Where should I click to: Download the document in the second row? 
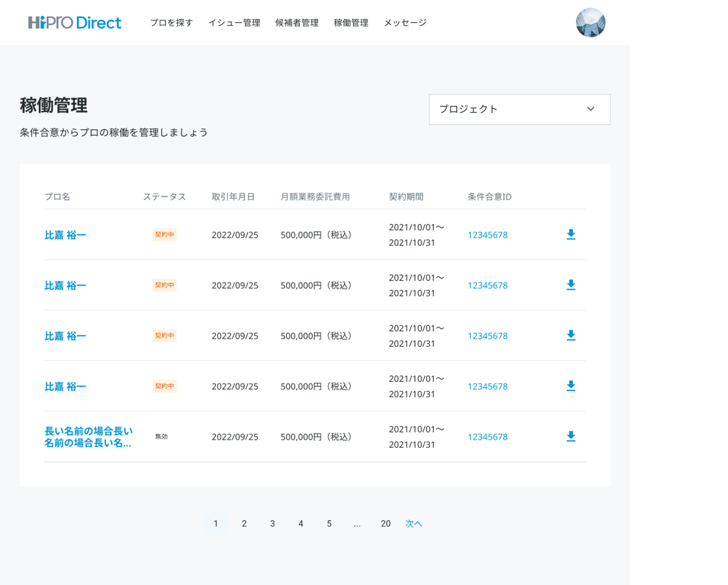tap(571, 285)
